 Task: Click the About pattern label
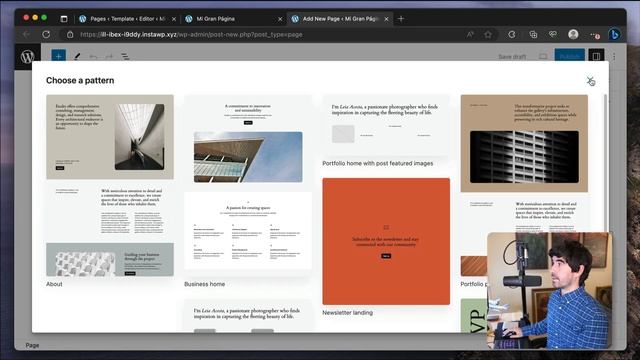tap(54, 284)
